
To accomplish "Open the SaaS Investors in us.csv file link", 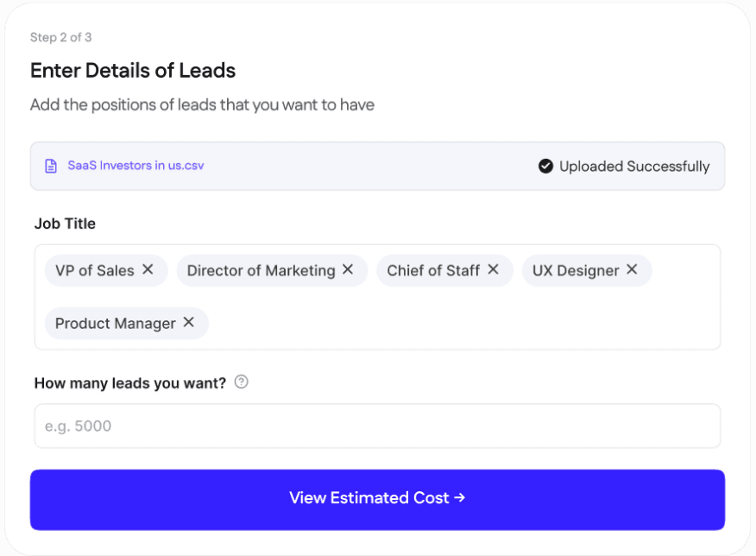I will [135, 166].
